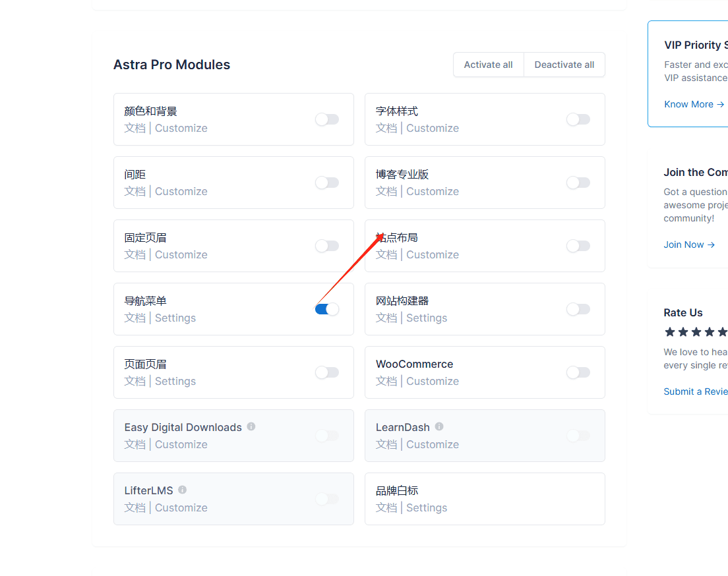Toggle the 颜色和背景 module switch
Viewport: 728px width, 576px height.
tap(327, 119)
